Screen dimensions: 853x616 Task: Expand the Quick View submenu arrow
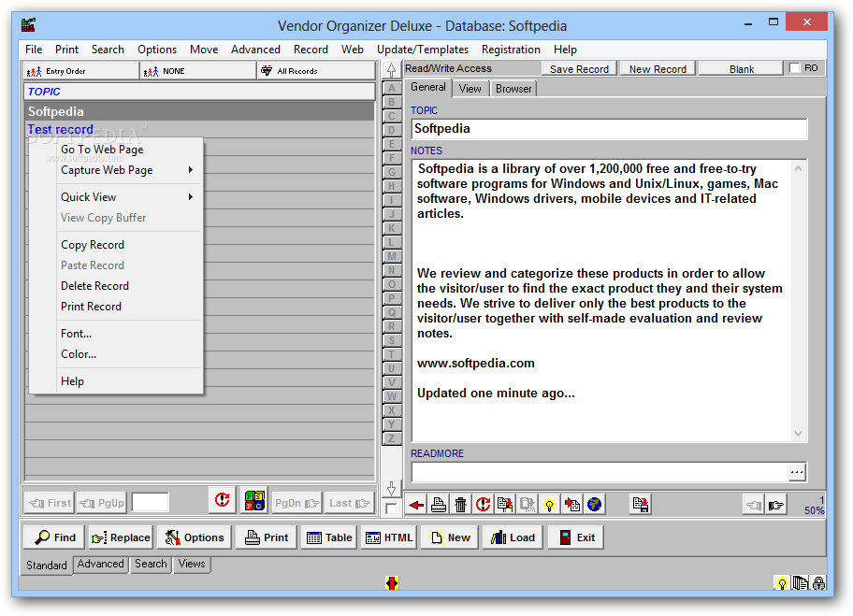click(x=191, y=197)
